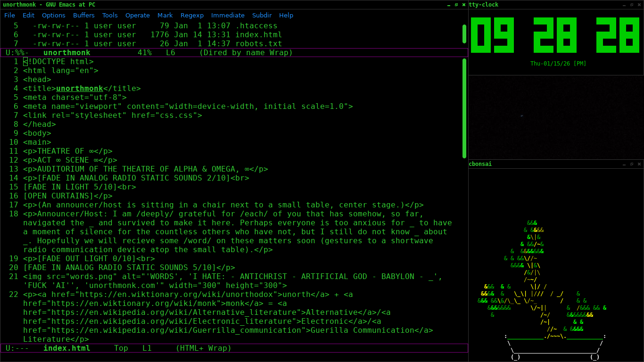Close the tty-clock window

tap(639, 5)
